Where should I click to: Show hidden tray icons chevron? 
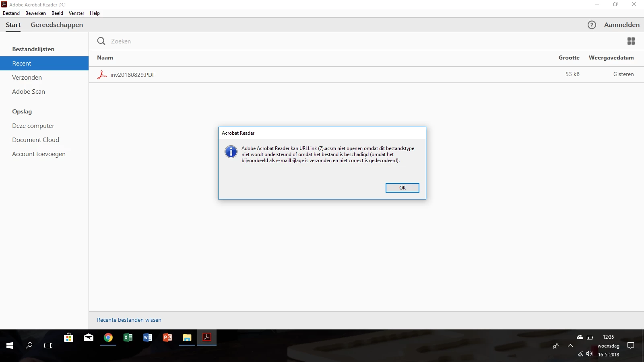(x=570, y=346)
